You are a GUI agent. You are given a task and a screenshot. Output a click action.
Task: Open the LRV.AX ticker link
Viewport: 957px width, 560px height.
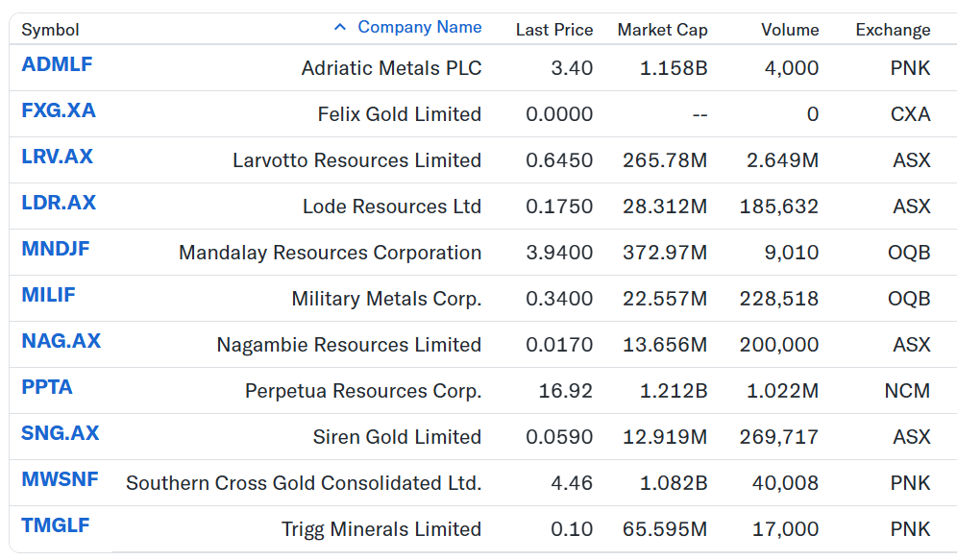pos(58,157)
